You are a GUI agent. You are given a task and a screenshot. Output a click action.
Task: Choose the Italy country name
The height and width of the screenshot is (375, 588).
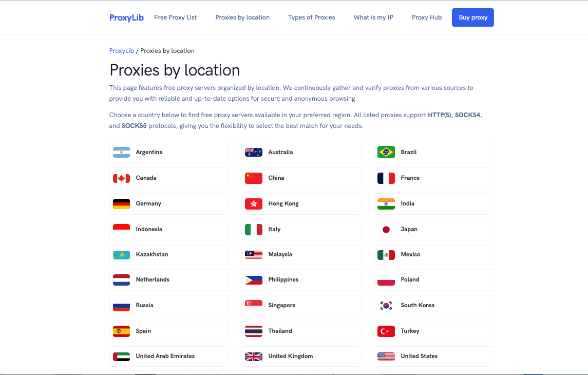(275, 229)
